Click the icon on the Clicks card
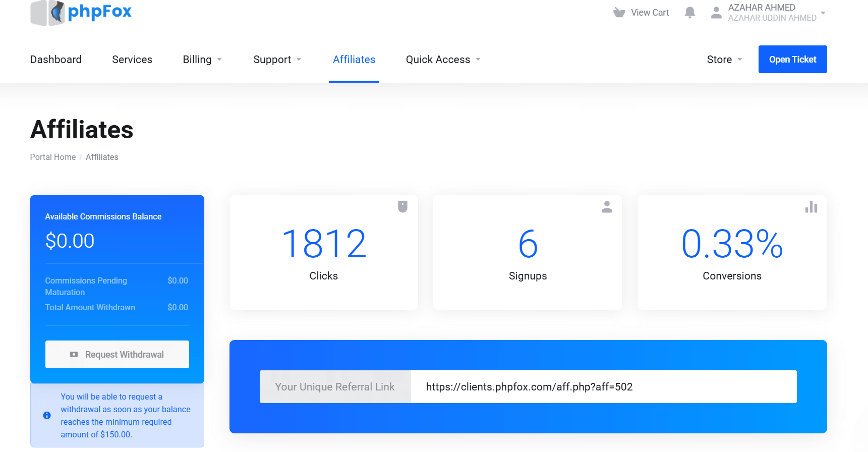The width and height of the screenshot is (868, 452). pyautogui.click(x=402, y=207)
